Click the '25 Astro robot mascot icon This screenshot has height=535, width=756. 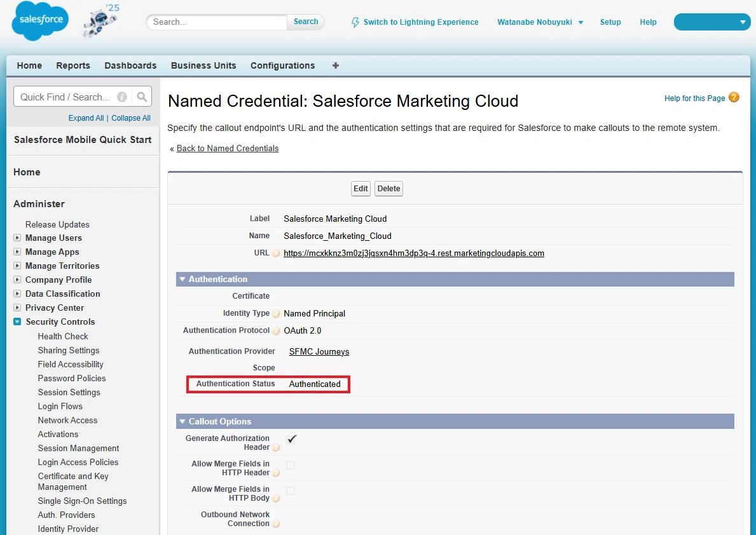(x=100, y=21)
